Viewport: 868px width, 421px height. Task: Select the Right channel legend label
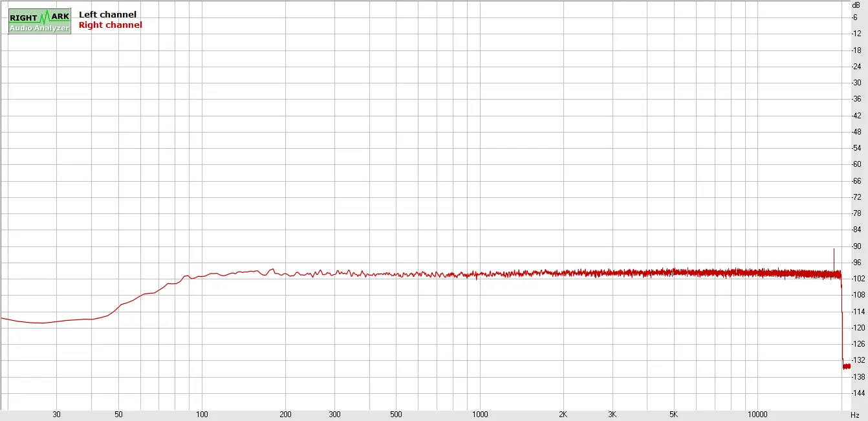[110, 25]
